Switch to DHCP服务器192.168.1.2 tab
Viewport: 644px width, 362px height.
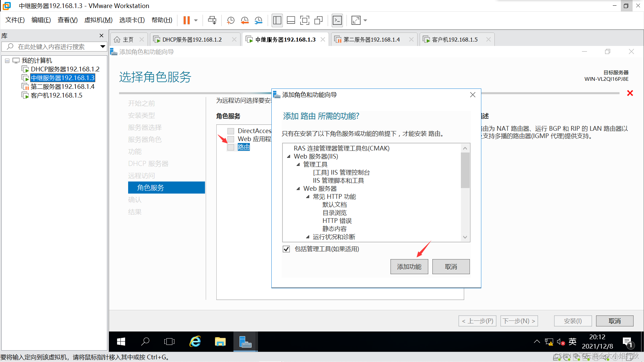(x=192, y=40)
